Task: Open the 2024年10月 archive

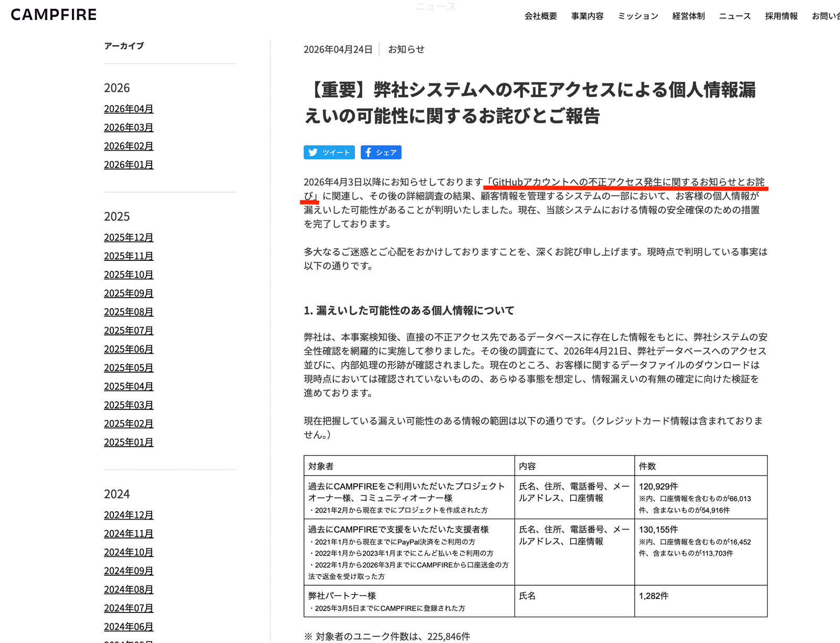Action: click(x=129, y=552)
